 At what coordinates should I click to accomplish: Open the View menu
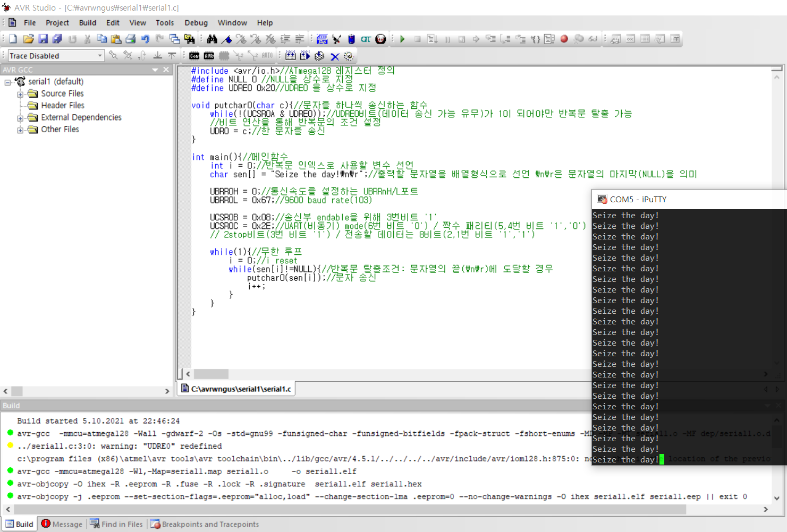coord(138,23)
